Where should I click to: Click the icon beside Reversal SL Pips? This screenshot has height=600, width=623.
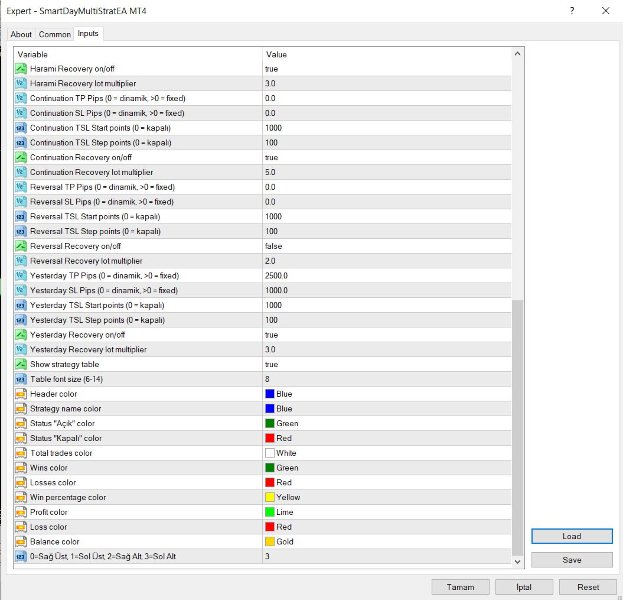pos(21,202)
